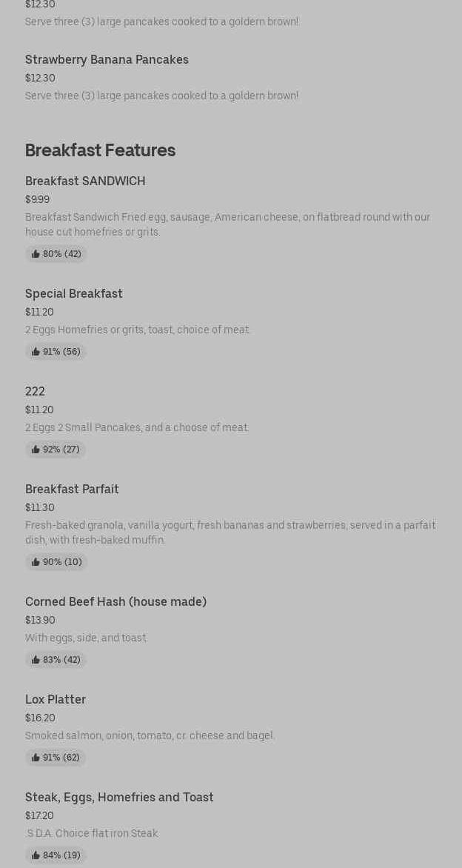Choose the 222 menu item title

point(35,391)
